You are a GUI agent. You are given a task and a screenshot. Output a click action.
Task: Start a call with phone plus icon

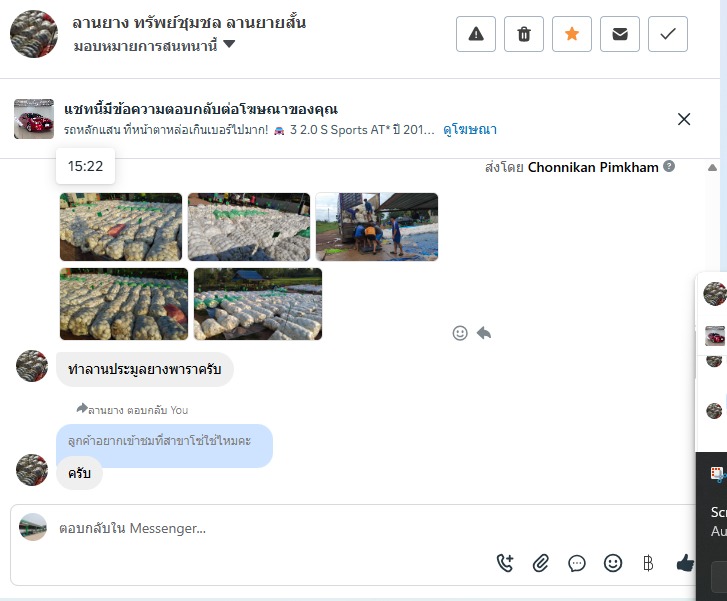pos(505,563)
